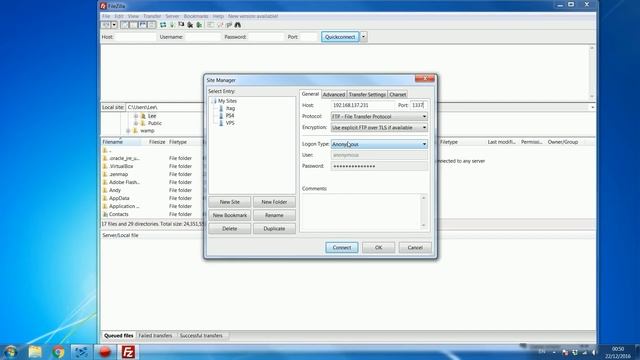The image size is (640, 360).
Task: Click the Connect button
Action: (x=342, y=247)
